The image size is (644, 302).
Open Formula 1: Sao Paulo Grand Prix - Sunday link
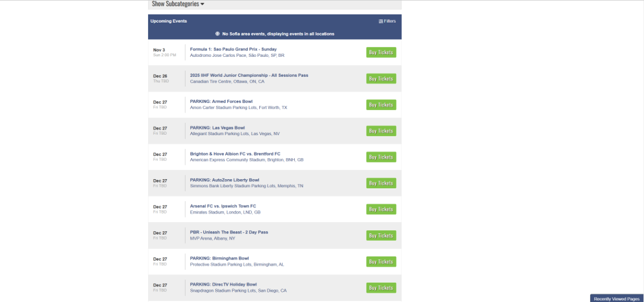(233, 49)
